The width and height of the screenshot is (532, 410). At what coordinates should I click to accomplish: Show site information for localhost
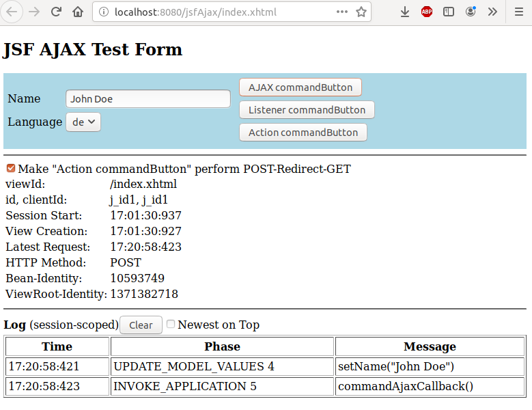103,12
